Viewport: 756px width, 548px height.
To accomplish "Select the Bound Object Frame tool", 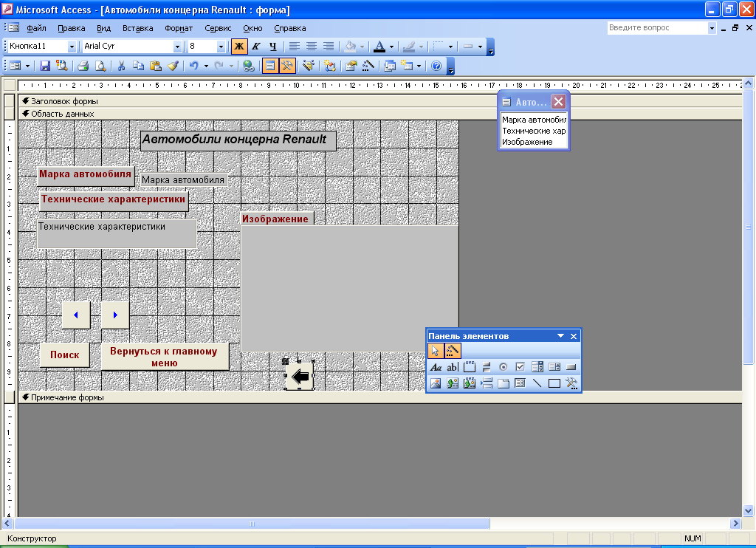I will coord(469,383).
